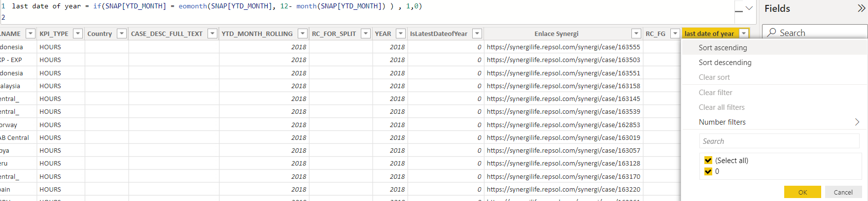The image size is (868, 201).
Task: Open link ending in case/163503
Action: pos(563,60)
